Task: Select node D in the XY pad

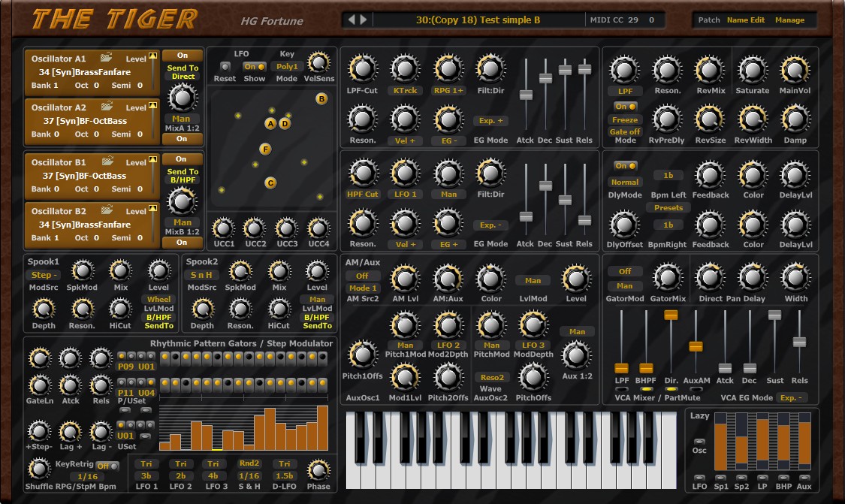Action: tap(285, 123)
